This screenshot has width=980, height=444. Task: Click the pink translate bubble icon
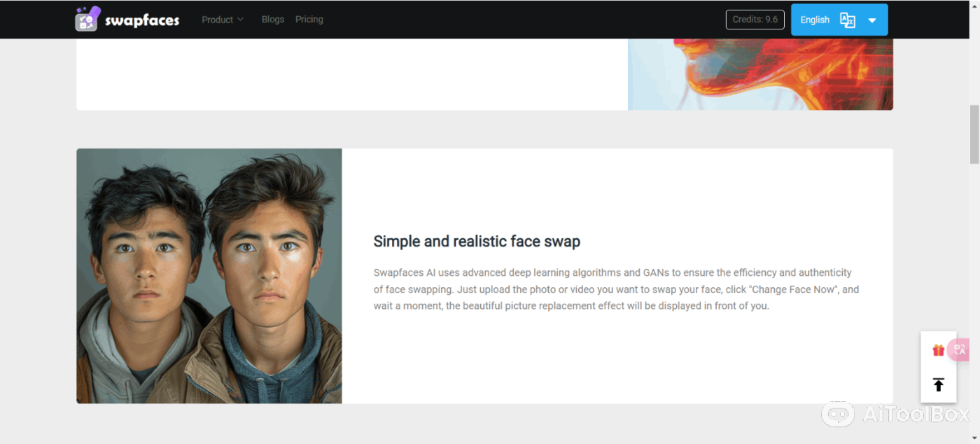click(x=960, y=349)
